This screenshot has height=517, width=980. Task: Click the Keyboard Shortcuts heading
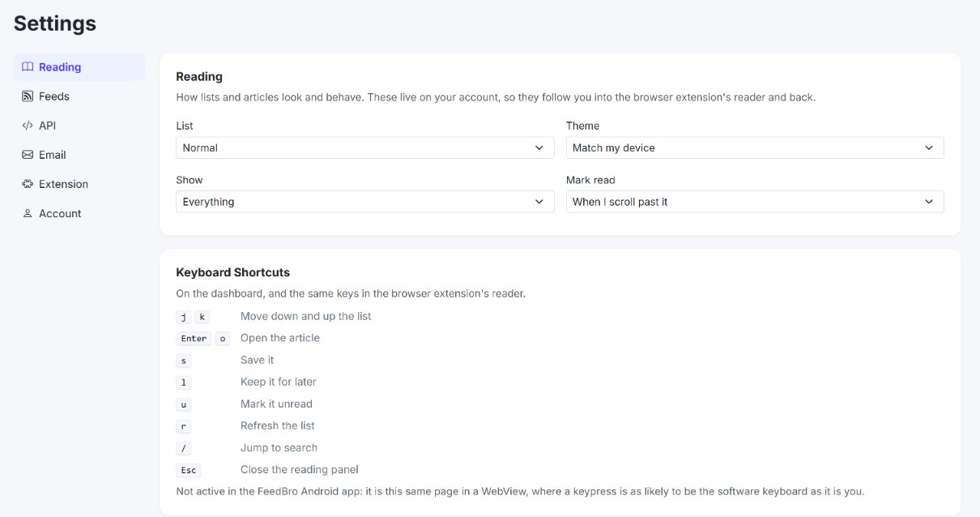tap(233, 272)
